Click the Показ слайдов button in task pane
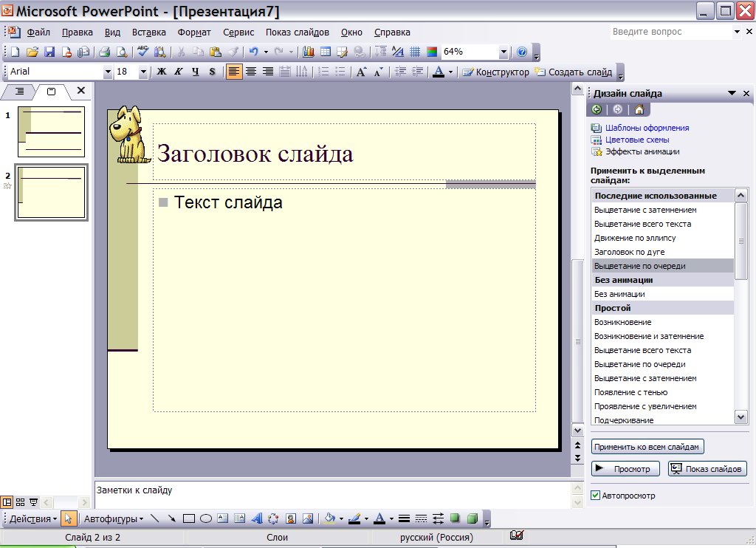Image resolution: width=756 pixels, height=548 pixels. (x=707, y=468)
